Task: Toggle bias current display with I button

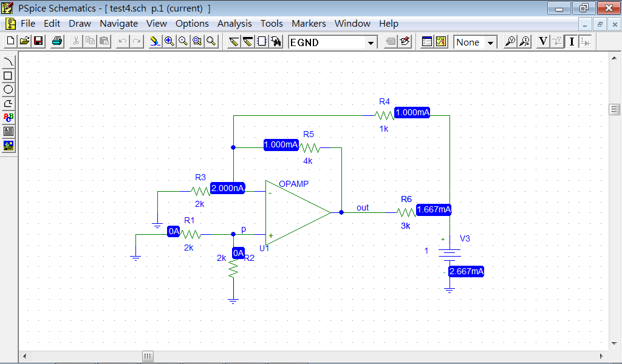Action: coord(572,41)
